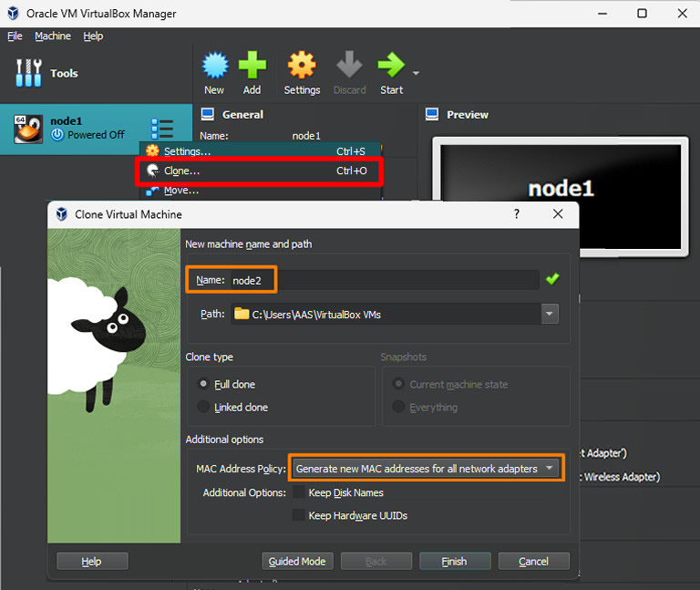Click the Clone sheep icon in context menu
This screenshot has height=590, width=700.
coord(153,171)
